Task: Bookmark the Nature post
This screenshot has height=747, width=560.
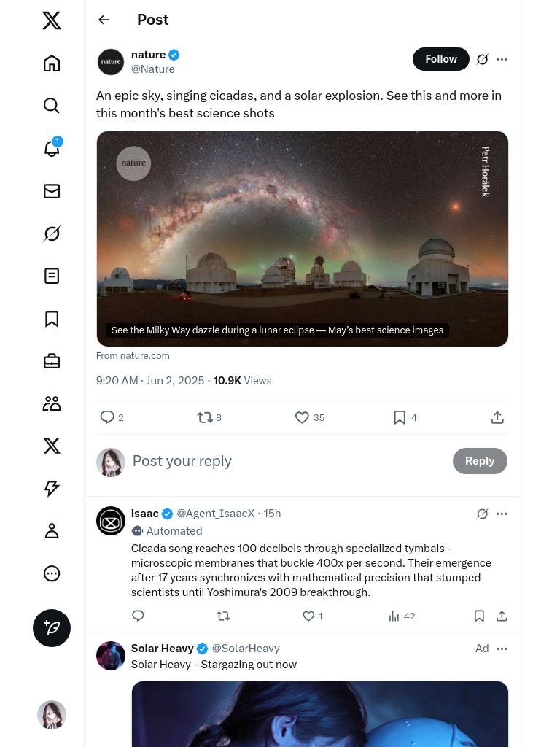Action: tap(400, 417)
